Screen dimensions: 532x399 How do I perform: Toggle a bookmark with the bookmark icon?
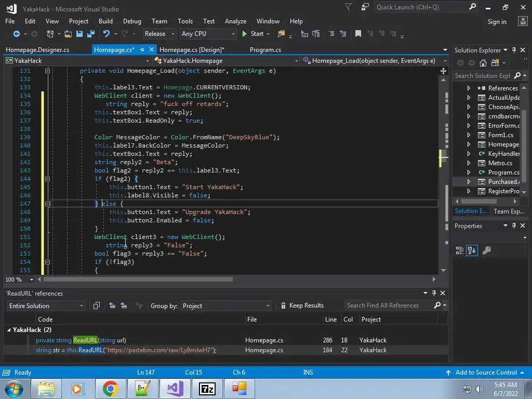click(x=358, y=34)
